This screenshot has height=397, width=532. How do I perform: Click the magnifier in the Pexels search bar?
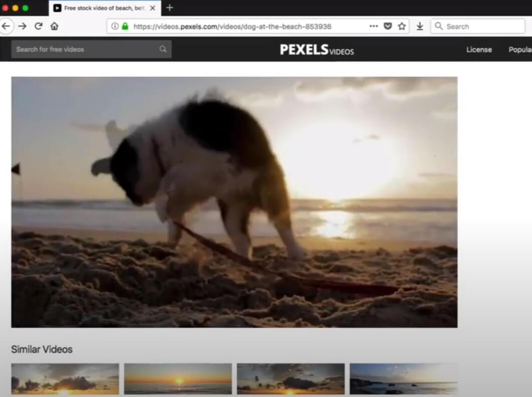click(162, 49)
